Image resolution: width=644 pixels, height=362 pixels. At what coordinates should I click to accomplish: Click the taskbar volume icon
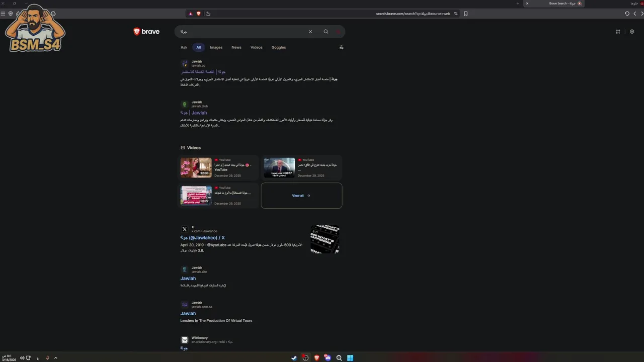click(x=22, y=358)
